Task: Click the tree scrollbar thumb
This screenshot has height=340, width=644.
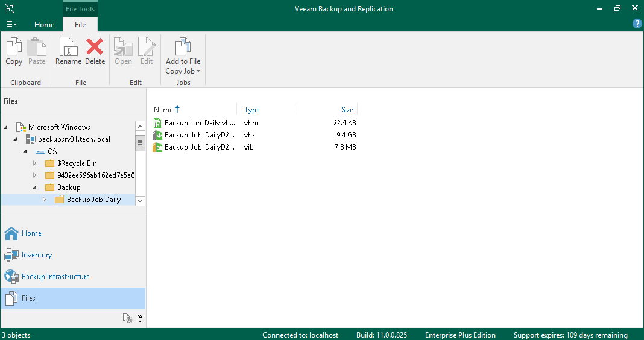Action: coord(140,143)
